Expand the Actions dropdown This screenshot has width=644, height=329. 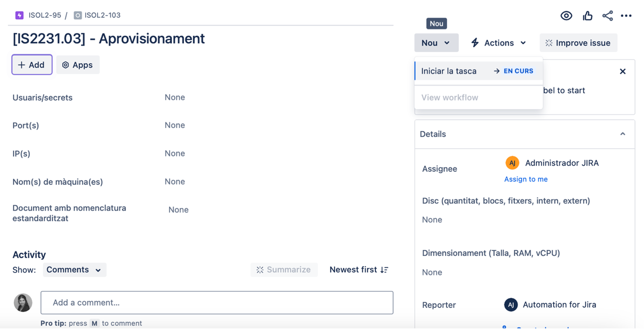(498, 43)
